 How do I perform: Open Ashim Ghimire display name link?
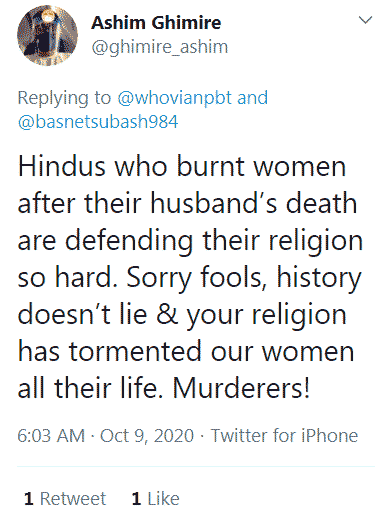pyautogui.click(x=156, y=23)
